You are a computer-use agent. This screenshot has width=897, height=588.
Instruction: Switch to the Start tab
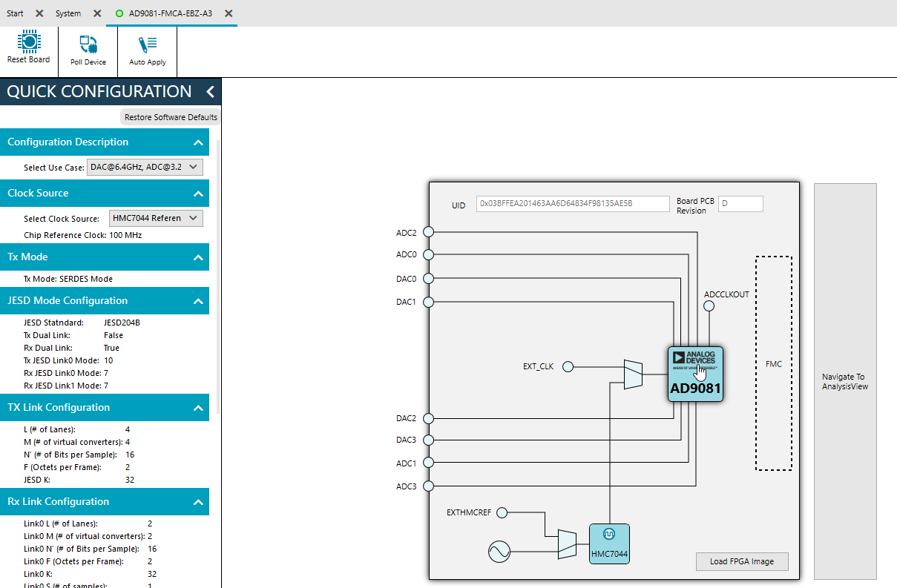tap(15, 13)
